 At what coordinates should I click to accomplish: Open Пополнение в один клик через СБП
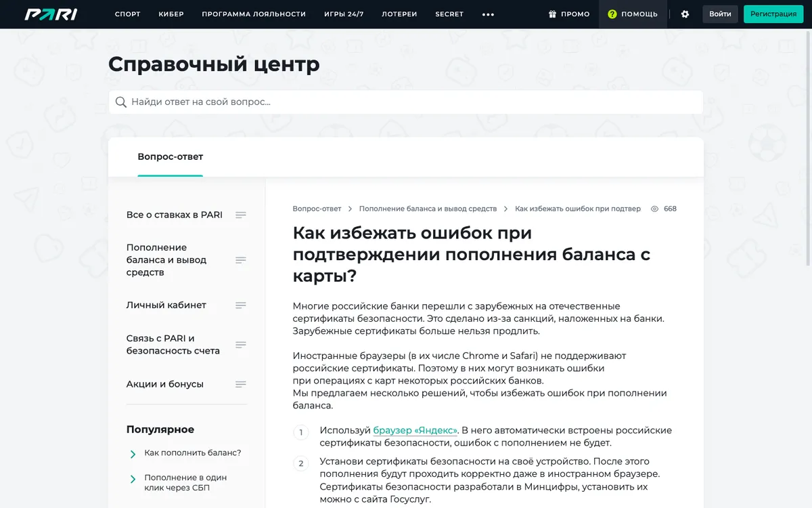click(x=185, y=483)
